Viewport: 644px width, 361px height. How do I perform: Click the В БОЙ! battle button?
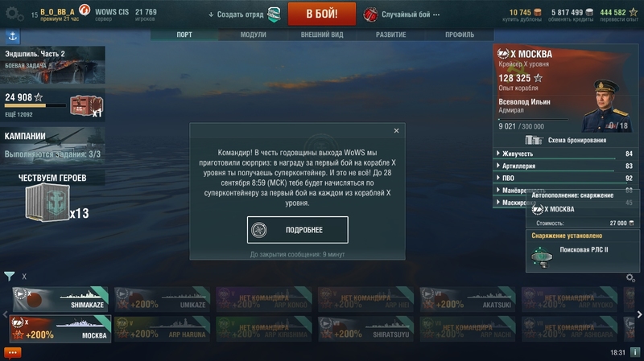click(x=321, y=14)
